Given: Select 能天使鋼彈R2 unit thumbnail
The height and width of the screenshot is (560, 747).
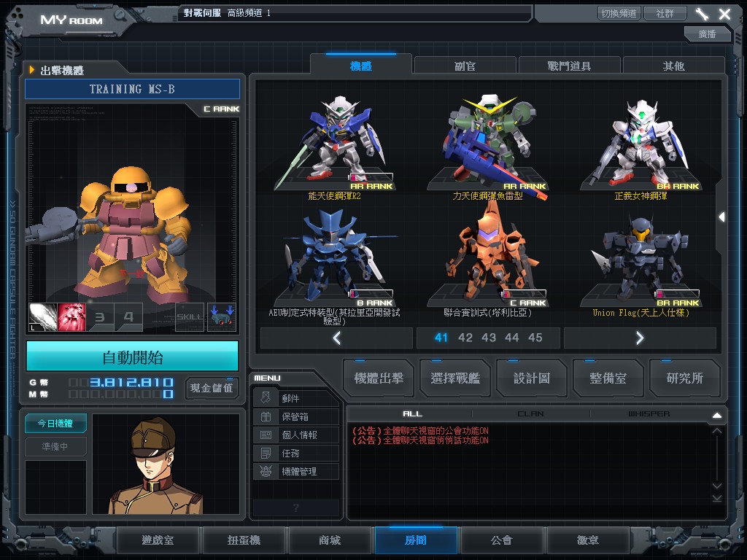Looking at the screenshot, I should (334, 143).
